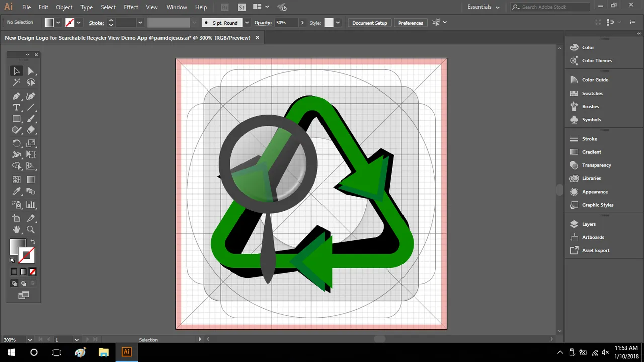
Task: Select the Blend tool
Action: [x=31, y=191]
